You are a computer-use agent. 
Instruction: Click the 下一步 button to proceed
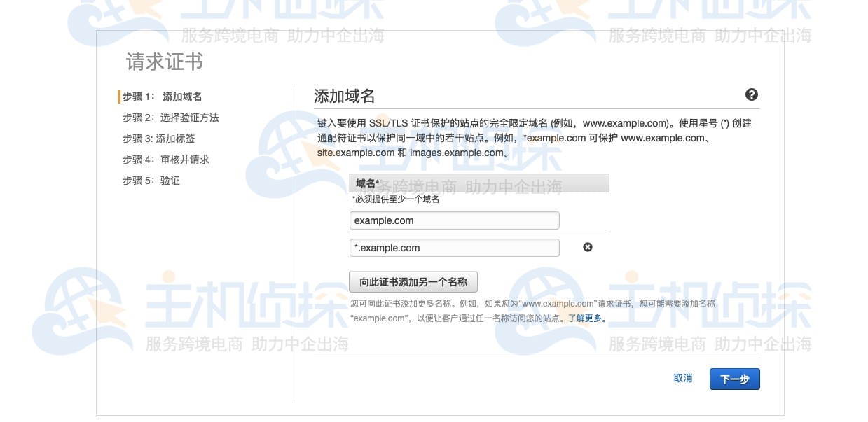(x=734, y=378)
